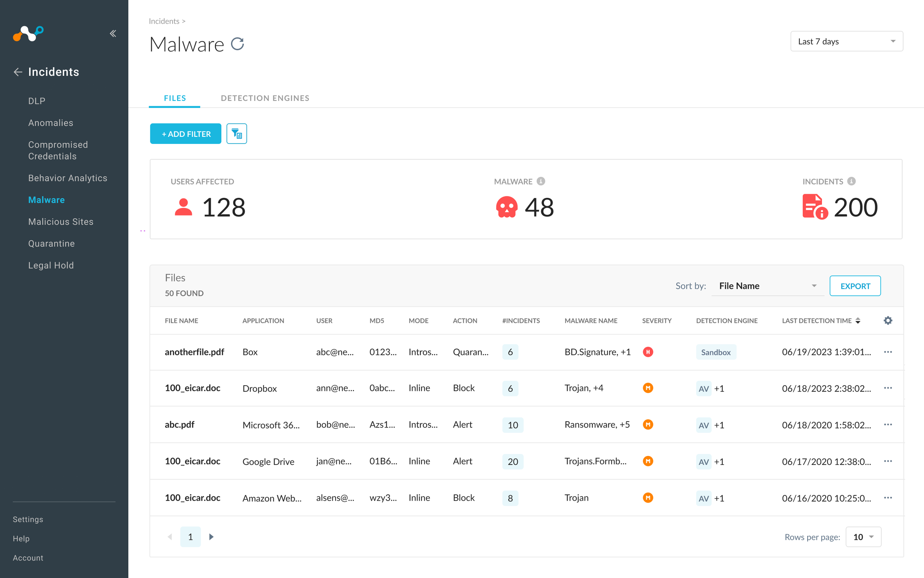Screen dimensions: 924x578
Task: Click the info icon beside MALWARE label
Action: tap(540, 181)
